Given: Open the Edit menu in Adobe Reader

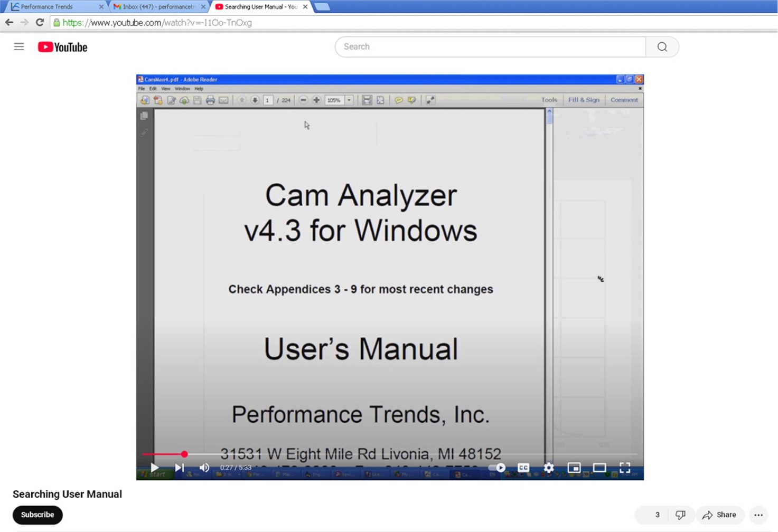Looking at the screenshot, I should [153, 89].
